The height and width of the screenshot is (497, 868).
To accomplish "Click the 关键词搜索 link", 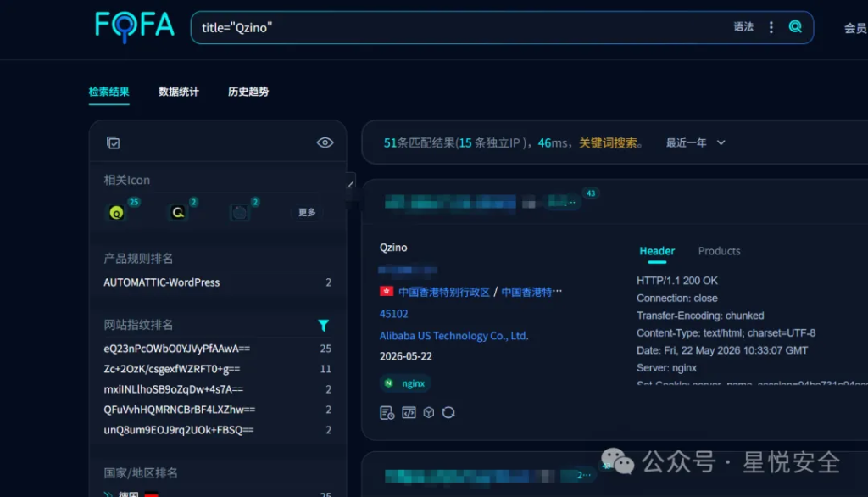I will click(x=608, y=143).
